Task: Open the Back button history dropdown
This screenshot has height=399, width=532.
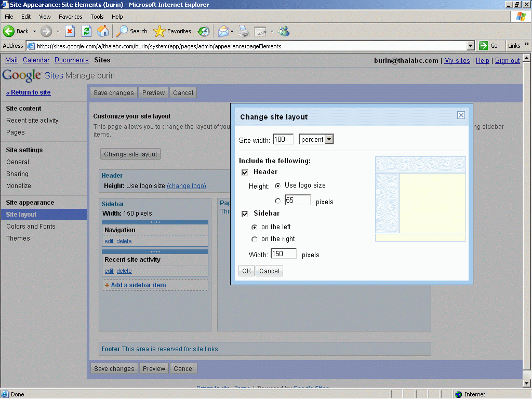Action: [34, 31]
